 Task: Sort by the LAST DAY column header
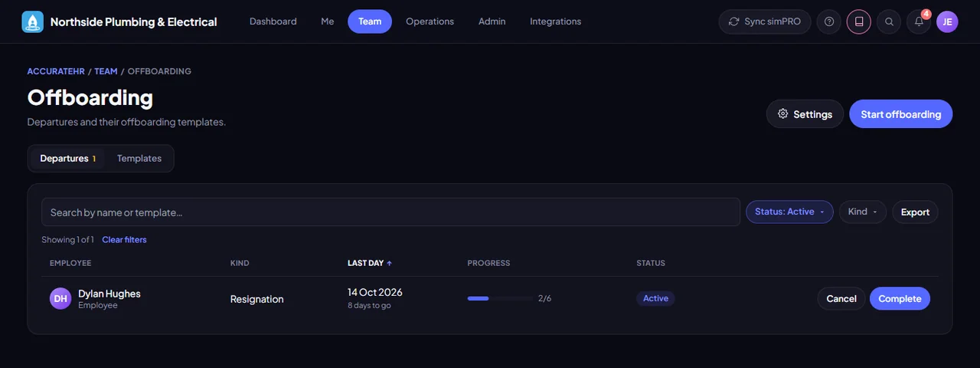point(370,263)
